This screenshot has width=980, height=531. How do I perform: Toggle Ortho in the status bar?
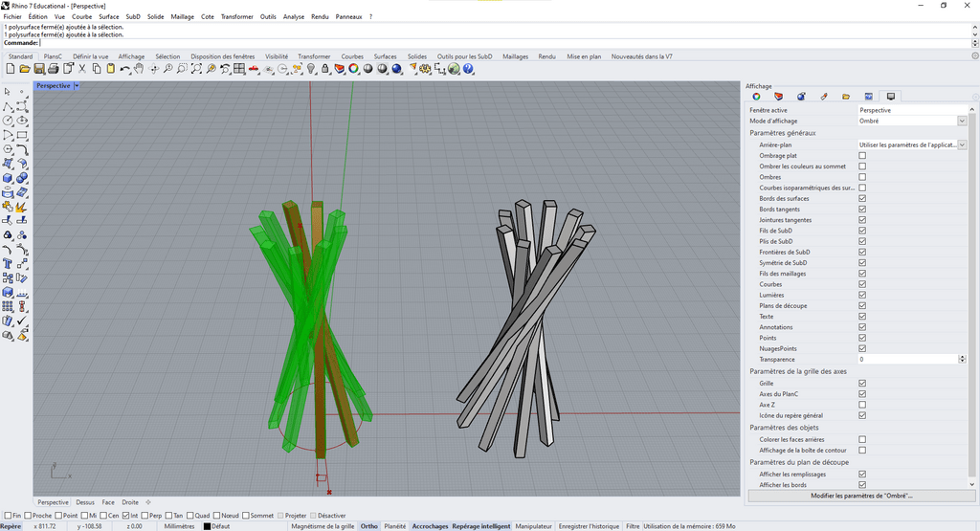(368, 526)
